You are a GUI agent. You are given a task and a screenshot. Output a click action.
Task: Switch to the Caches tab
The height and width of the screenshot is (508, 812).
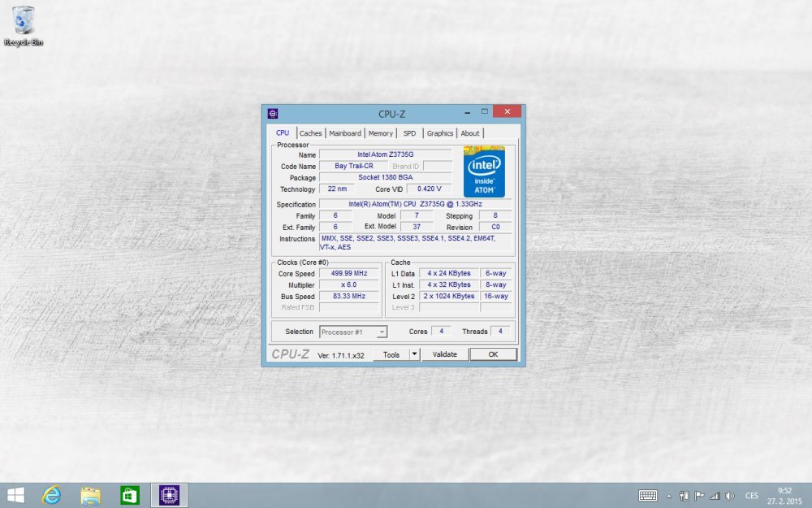310,133
